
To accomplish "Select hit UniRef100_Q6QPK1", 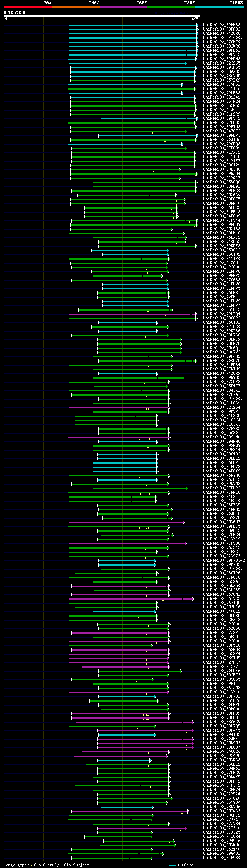I will coord(222,292).
